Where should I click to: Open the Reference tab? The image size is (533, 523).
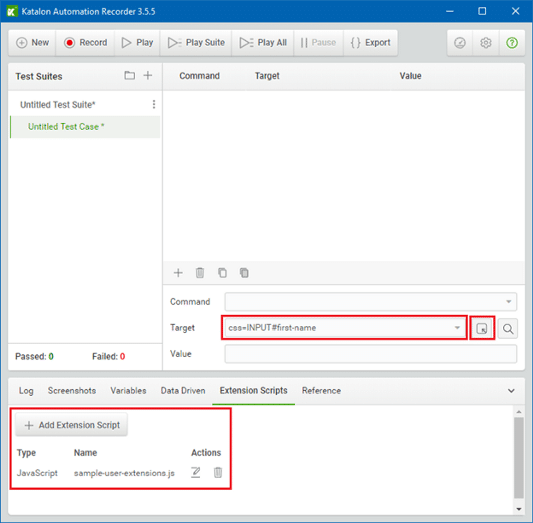pyautogui.click(x=321, y=391)
